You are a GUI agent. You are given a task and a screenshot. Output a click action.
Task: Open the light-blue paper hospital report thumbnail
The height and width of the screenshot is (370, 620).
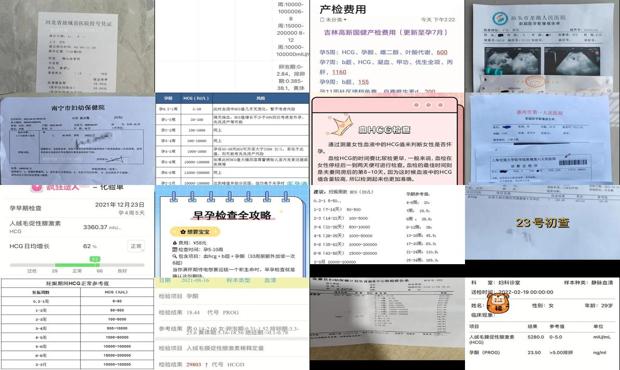point(542,139)
